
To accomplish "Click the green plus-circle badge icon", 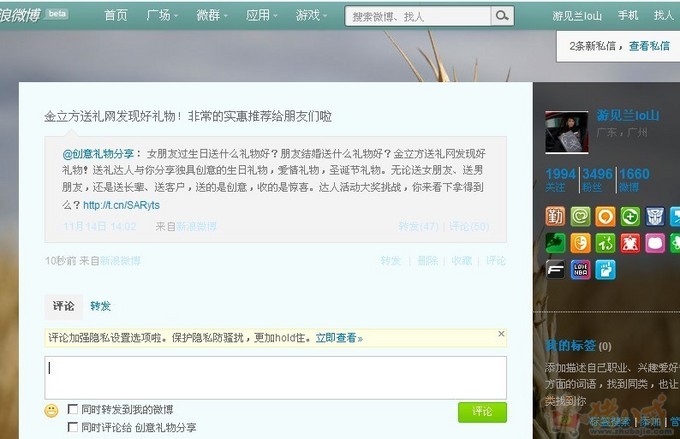I will click(x=630, y=216).
